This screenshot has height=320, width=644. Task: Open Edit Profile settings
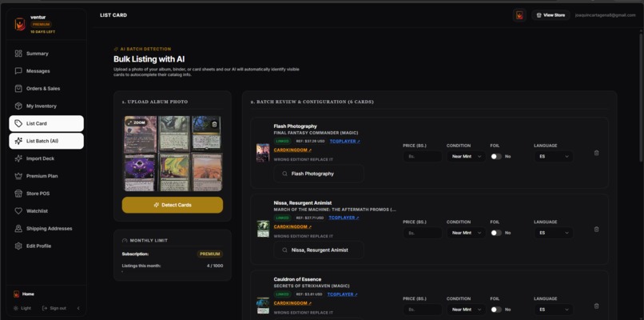pos(46,246)
